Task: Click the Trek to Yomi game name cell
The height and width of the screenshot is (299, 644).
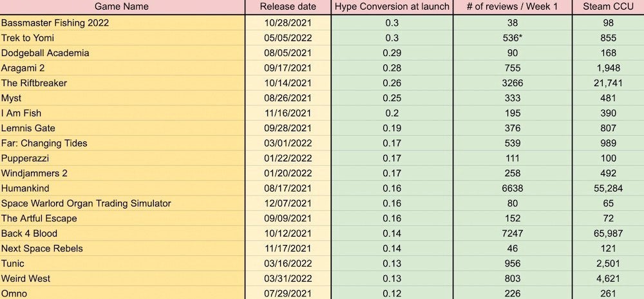Action: tap(122, 38)
